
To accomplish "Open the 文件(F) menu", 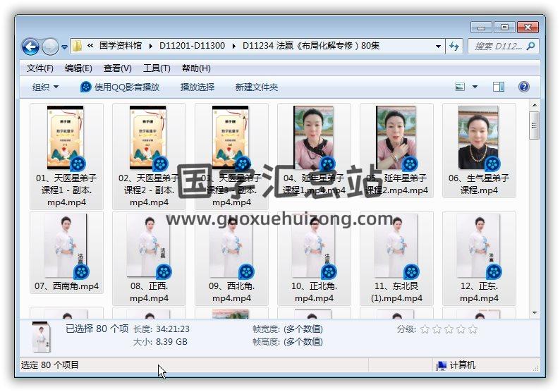I will click(40, 68).
